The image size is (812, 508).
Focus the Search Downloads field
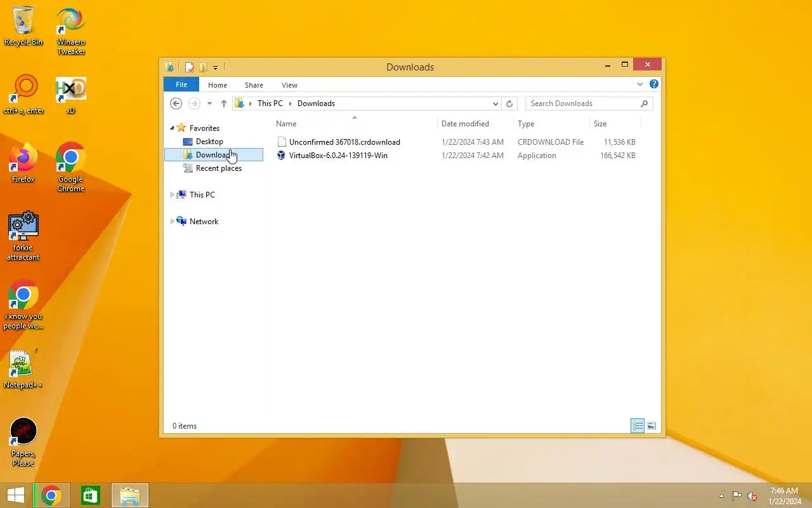pyautogui.click(x=589, y=104)
